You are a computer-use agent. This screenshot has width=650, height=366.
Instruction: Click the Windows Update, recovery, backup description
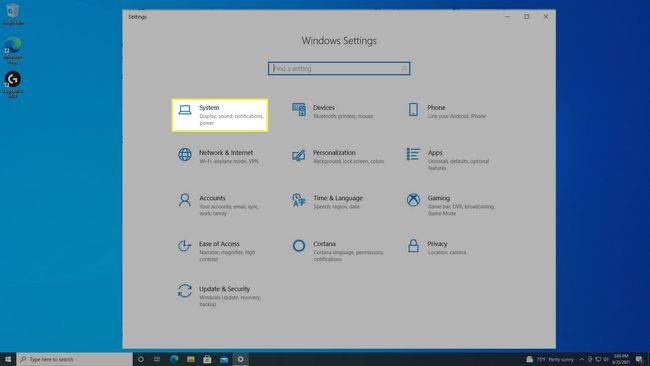pos(230,301)
